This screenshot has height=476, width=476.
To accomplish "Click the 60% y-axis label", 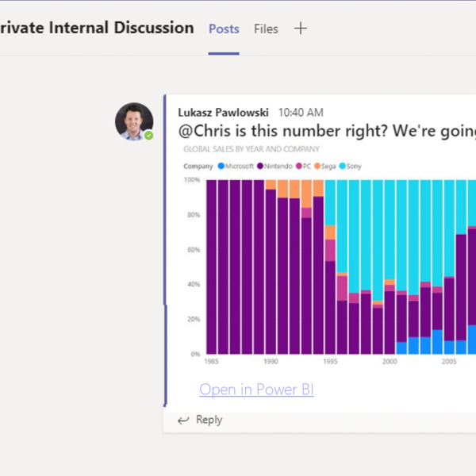I will [194, 250].
